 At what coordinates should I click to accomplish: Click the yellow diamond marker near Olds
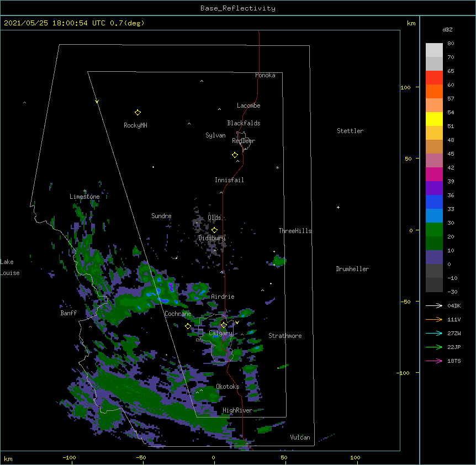214,230
